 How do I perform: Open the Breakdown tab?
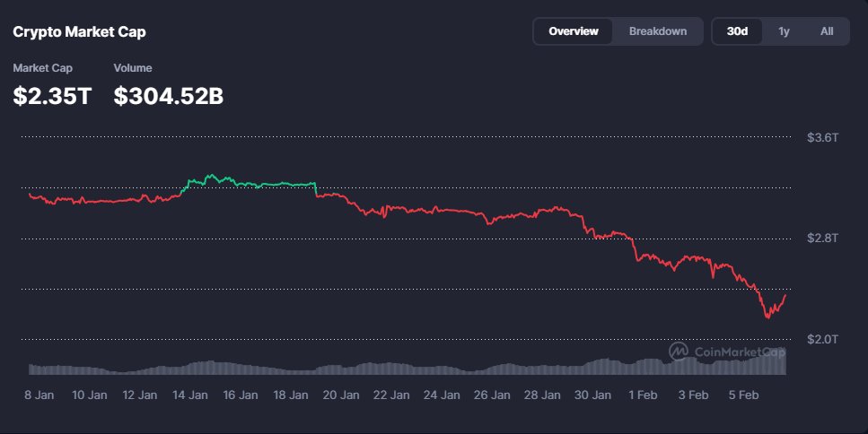[657, 31]
